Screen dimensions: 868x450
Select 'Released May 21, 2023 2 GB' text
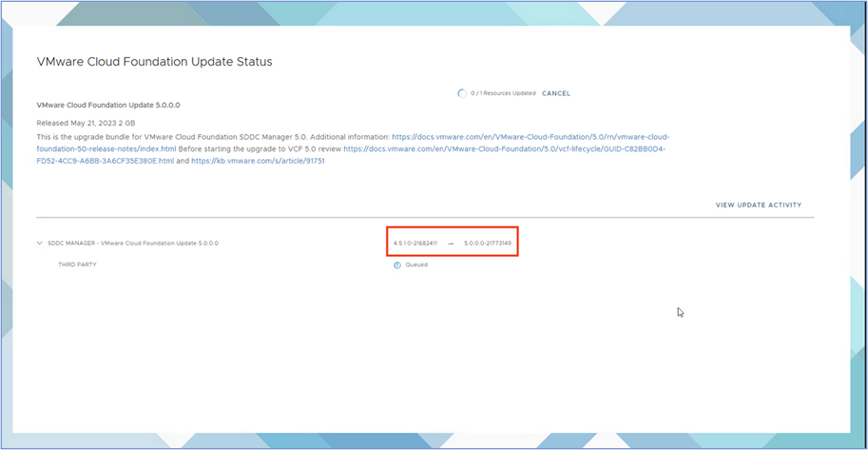(86, 123)
